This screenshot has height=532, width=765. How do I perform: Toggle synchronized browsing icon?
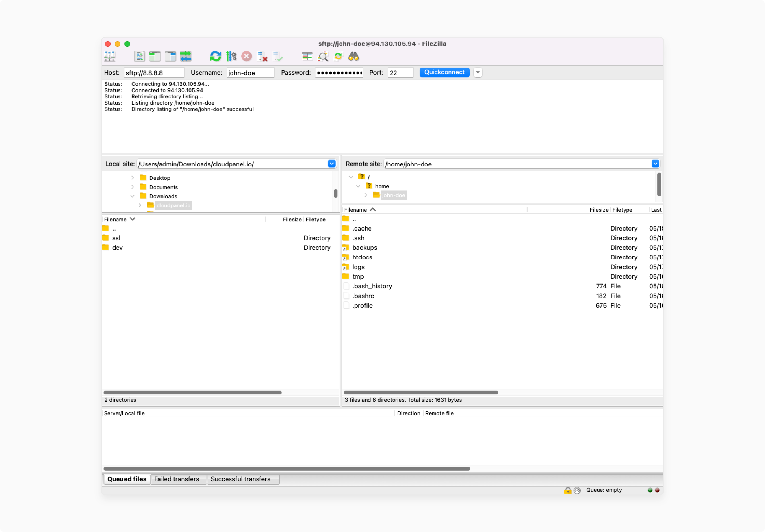click(338, 56)
